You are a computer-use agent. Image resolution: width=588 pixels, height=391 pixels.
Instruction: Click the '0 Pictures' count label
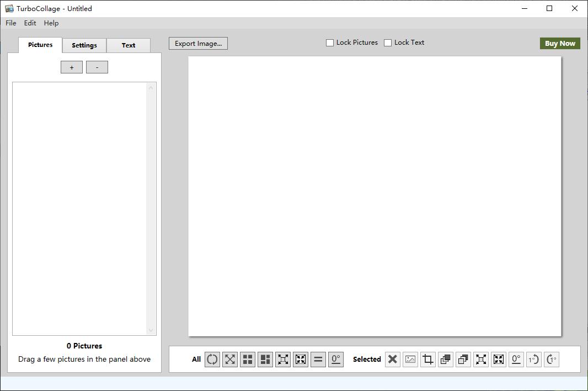click(84, 346)
